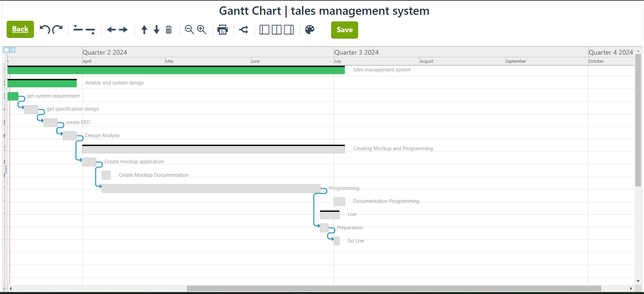Click the vertical scrollbar down arrow
This screenshot has height=294, width=644.
click(x=638, y=281)
